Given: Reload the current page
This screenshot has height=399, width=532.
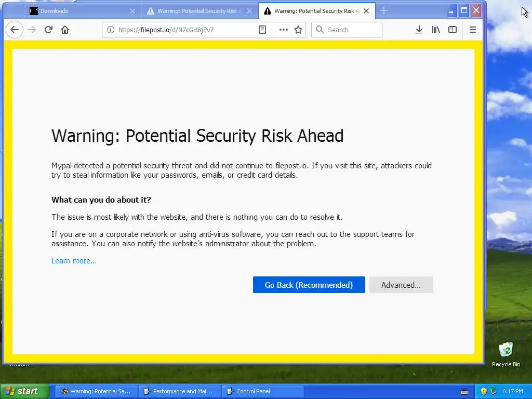Looking at the screenshot, I should click(48, 30).
